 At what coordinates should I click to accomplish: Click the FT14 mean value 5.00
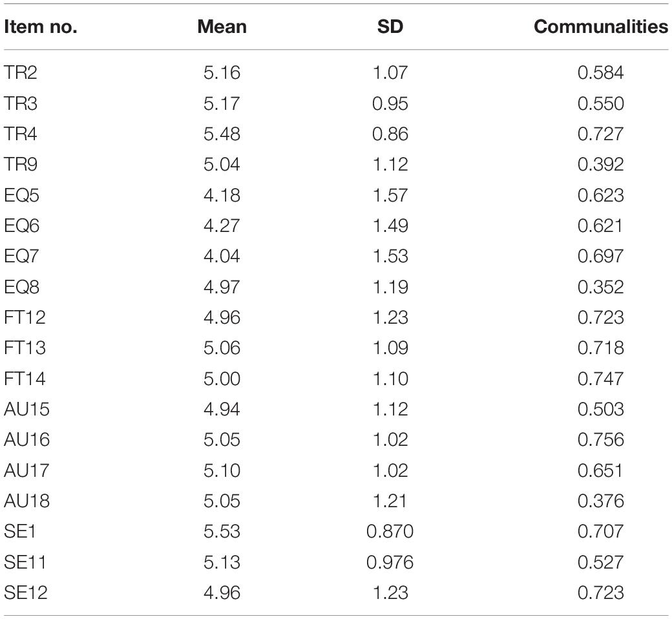222,379
